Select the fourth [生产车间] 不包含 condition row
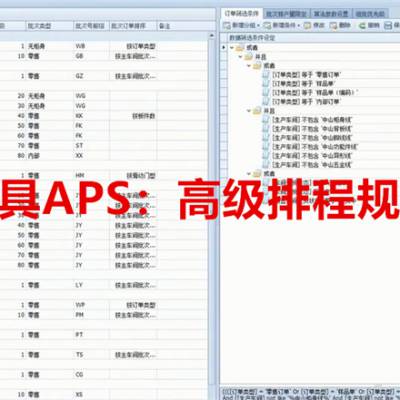Screen dimensions: 400x400 [315, 147]
